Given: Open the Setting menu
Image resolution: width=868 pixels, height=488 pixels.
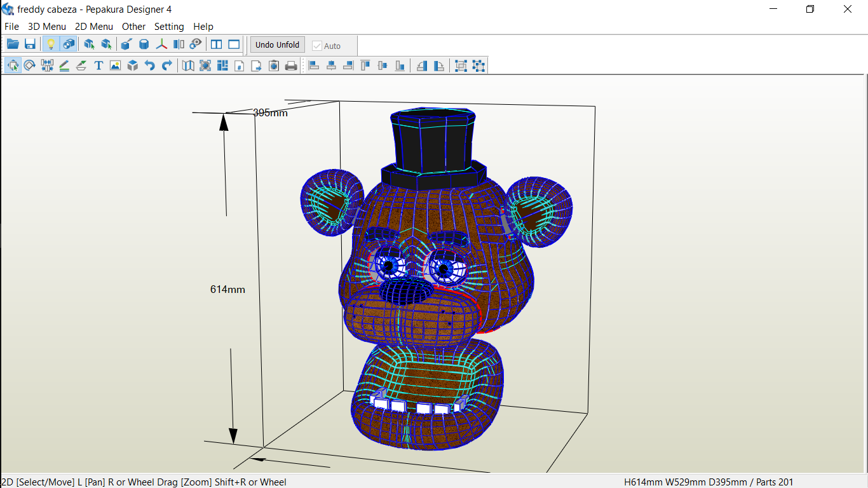Looking at the screenshot, I should (169, 27).
